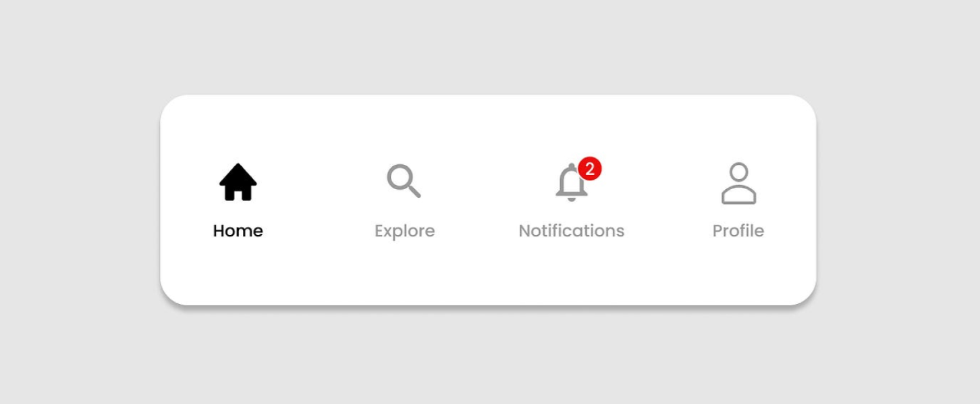
Task: Select the active Home navigation item
Action: click(x=238, y=201)
